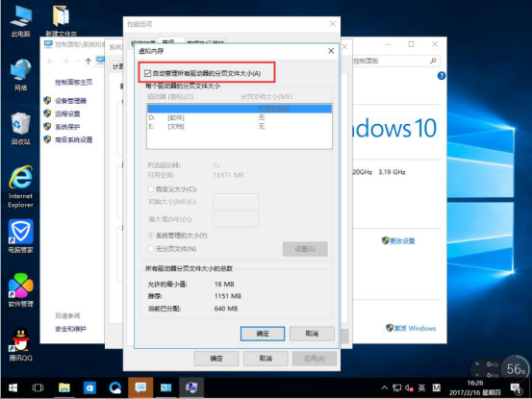Open the 回收站 recycle bin icon
Screen dimensions: 532x399
point(21,129)
